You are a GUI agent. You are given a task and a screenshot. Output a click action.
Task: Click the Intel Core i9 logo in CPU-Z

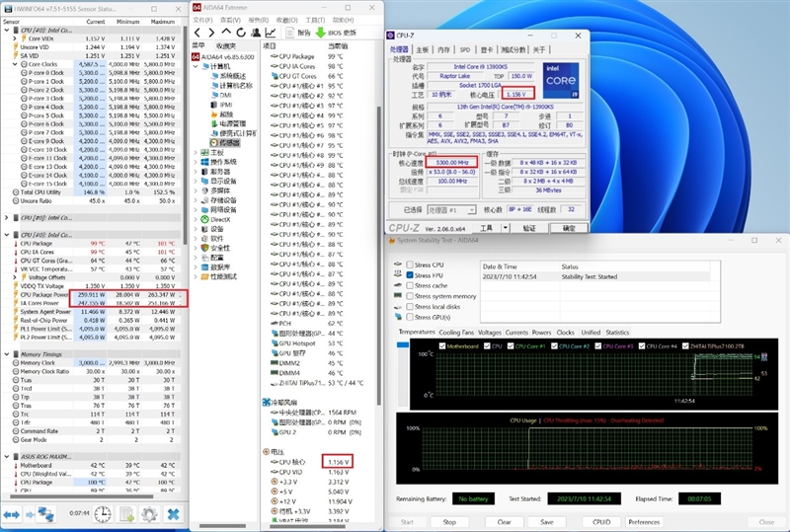point(561,81)
